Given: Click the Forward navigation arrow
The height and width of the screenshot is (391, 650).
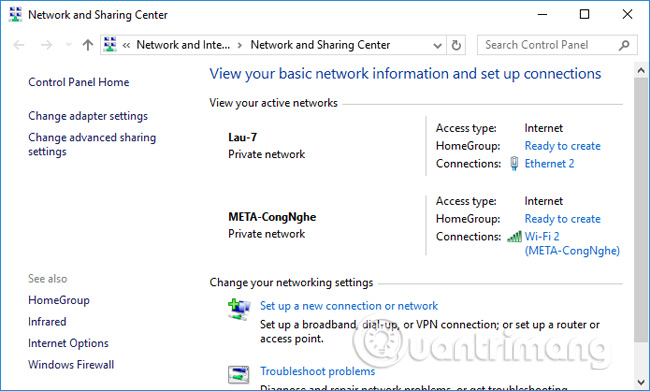Looking at the screenshot, I should click(x=46, y=45).
